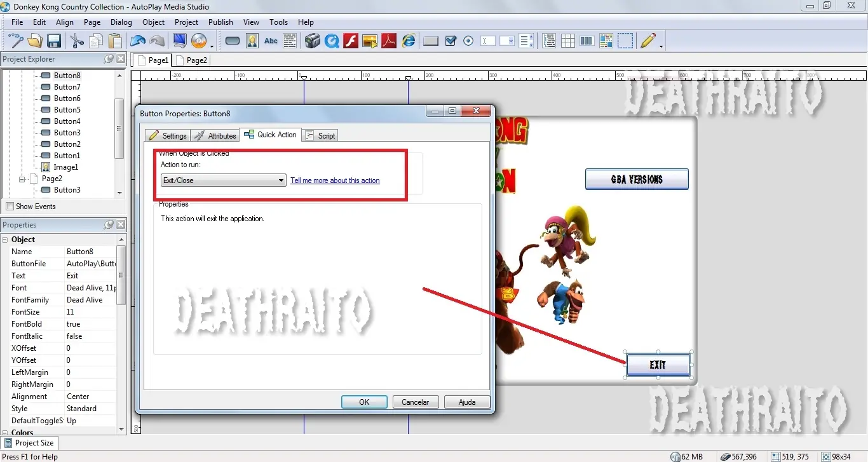Insert an Input field object
This screenshot has width=868, height=462.
(488, 41)
